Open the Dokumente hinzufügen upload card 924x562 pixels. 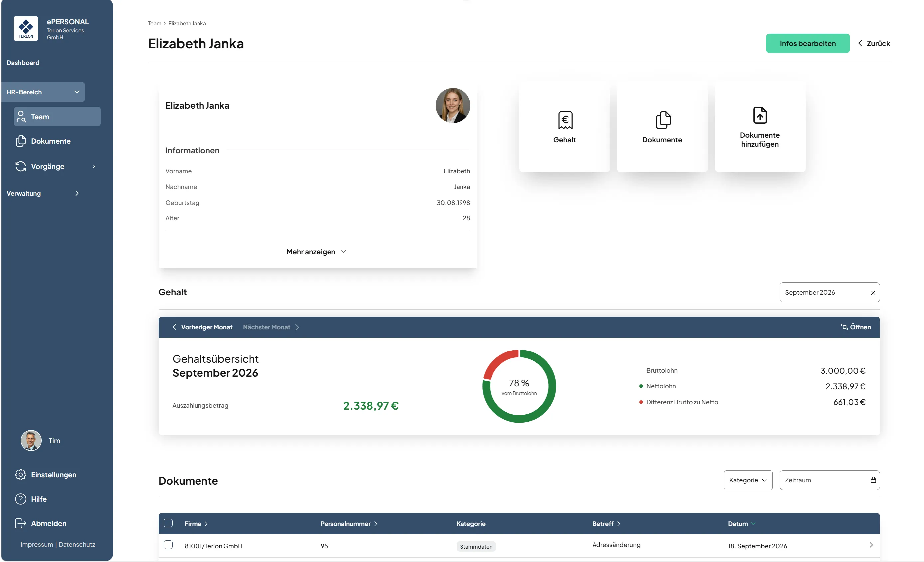tap(760, 127)
